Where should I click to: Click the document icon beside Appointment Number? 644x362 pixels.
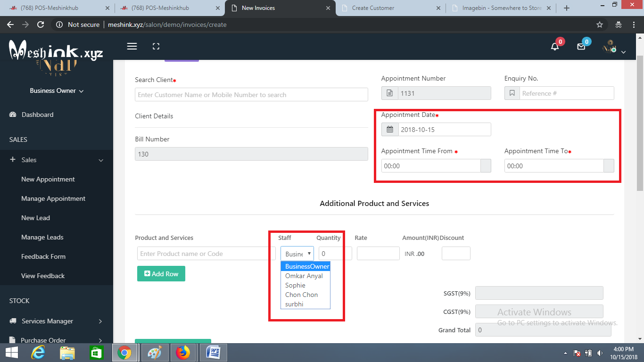[x=390, y=93]
